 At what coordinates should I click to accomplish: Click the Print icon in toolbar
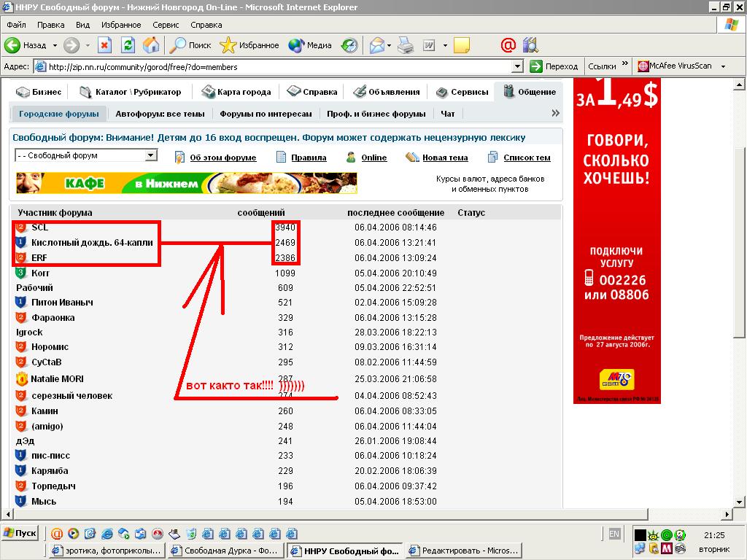click(406, 45)
